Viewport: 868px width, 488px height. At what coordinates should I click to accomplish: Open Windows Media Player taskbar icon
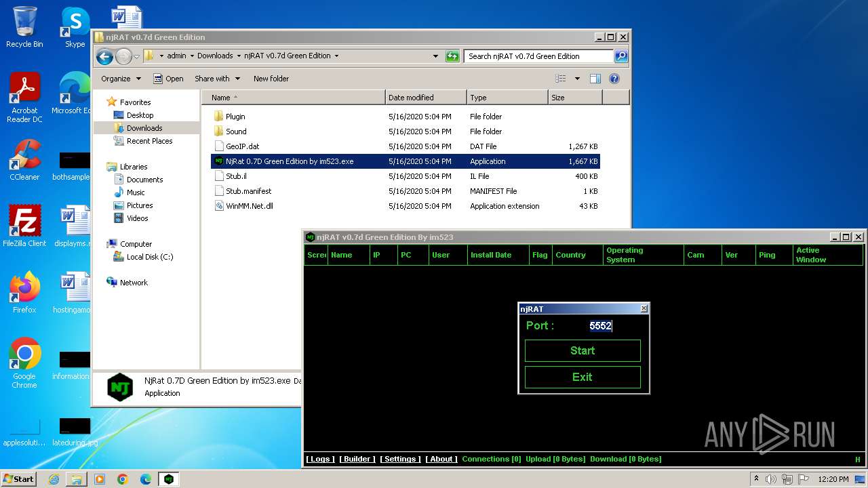click(100, 479)
